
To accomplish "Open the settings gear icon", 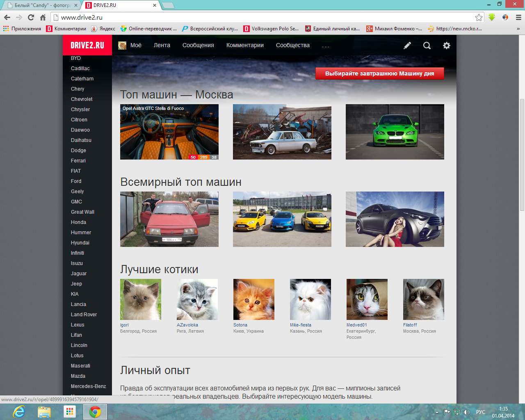I will [447, 46].
